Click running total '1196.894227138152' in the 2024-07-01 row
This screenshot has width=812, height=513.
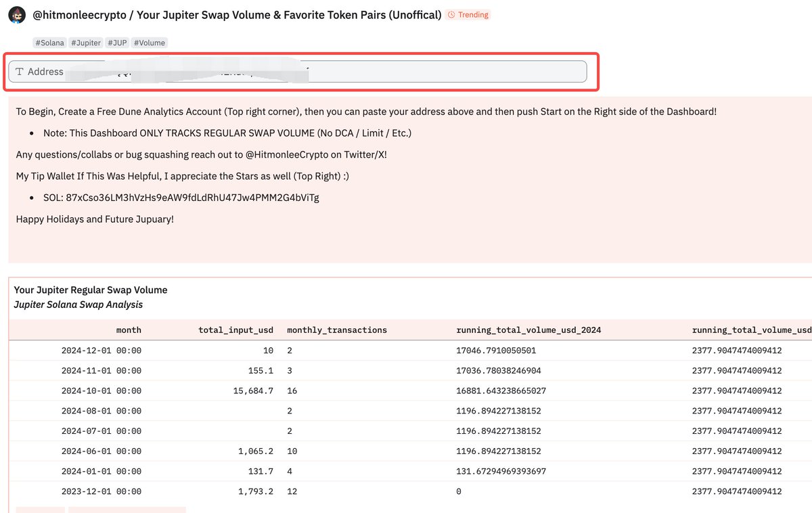(499, 431)
